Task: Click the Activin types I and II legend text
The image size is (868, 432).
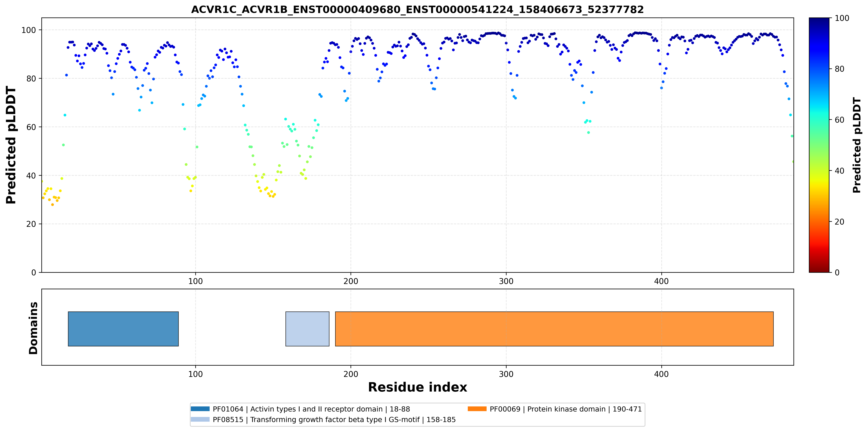Action: [311, 409]
